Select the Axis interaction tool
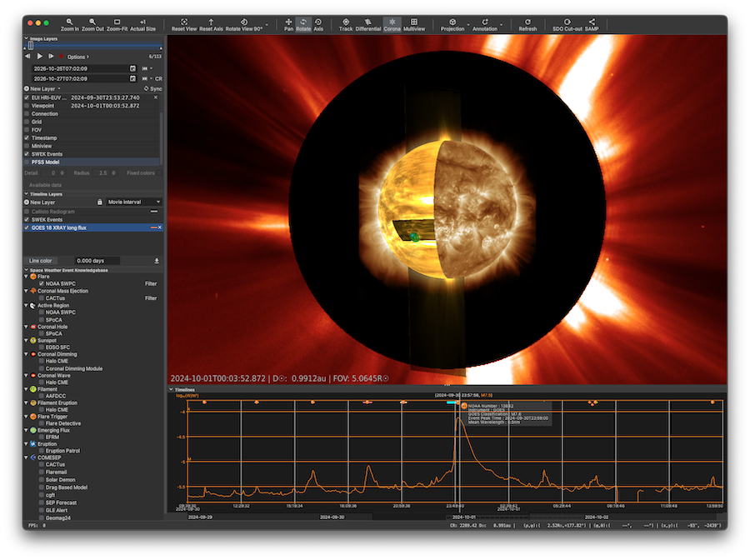The width and height of the screenshot is (750, 560). pos(318,24)
